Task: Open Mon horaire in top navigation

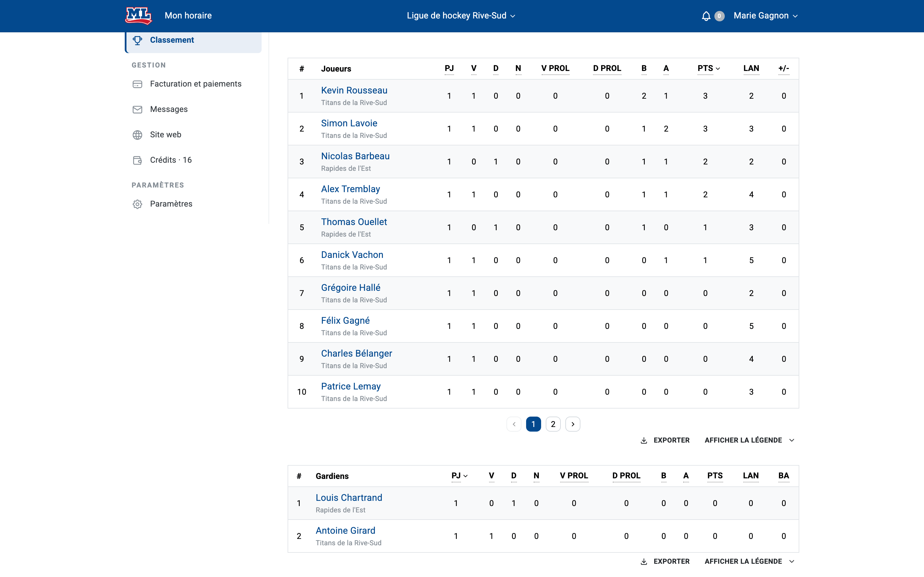Action: click(x=188, y=16)
